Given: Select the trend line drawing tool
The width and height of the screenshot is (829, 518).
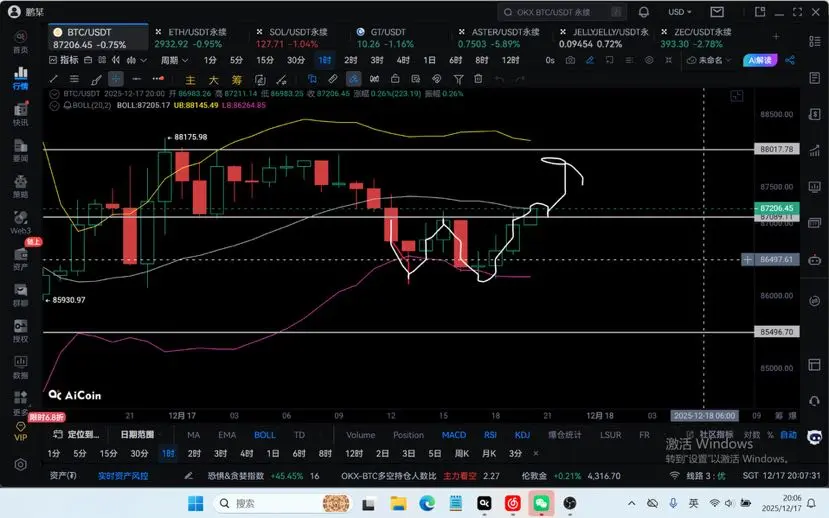Looking at the screenshot, I should (x=53, y=79).
